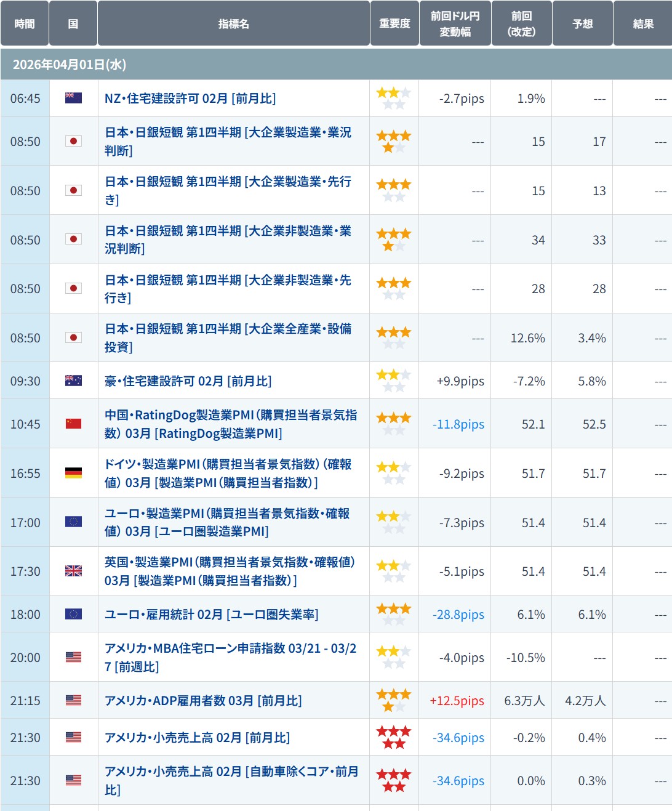Click the Australian flag in the 09:30 row
Viewport: 672px width, 811px height.
73,381
